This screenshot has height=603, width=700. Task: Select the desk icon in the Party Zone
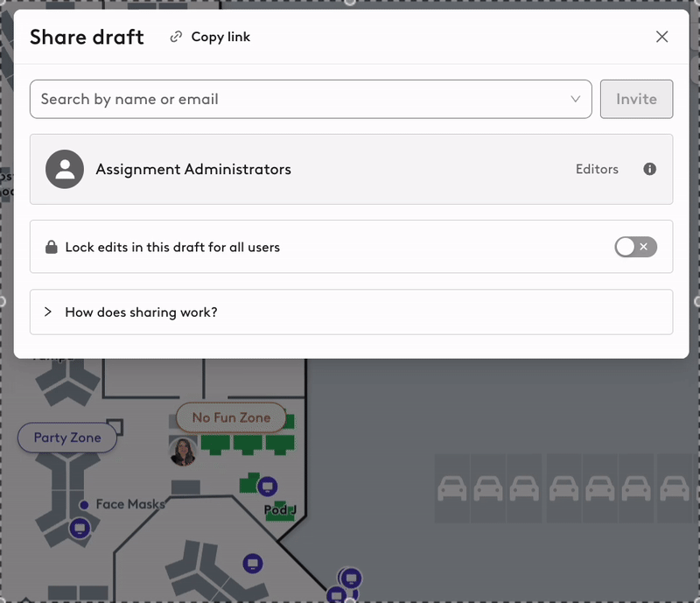[x=81, y=527]
